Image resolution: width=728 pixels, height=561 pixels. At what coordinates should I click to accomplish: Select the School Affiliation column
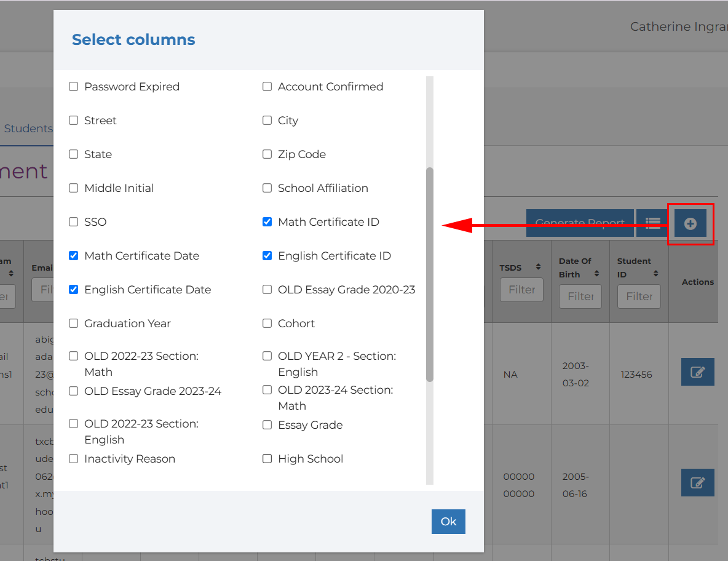267,188
